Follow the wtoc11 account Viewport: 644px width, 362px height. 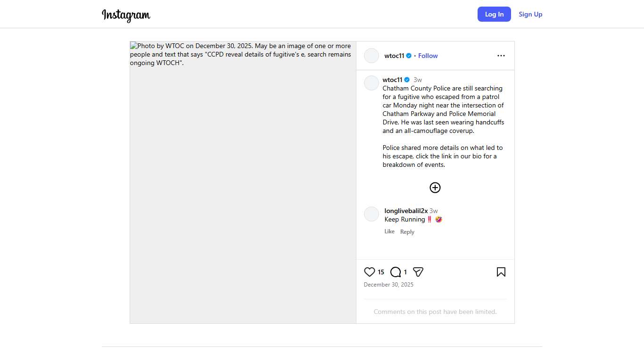coord(428,56)
